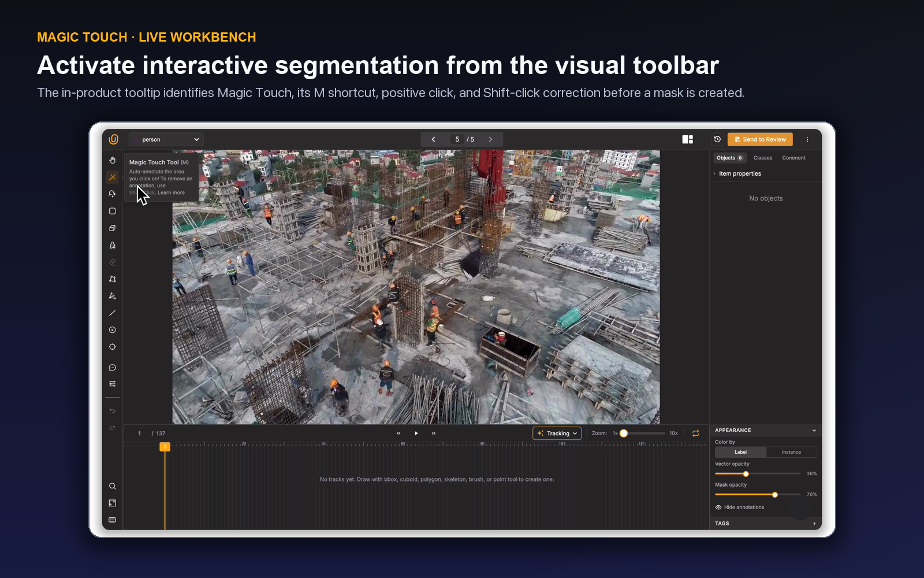Set Color by to Instance

click(x=791, y=452)
